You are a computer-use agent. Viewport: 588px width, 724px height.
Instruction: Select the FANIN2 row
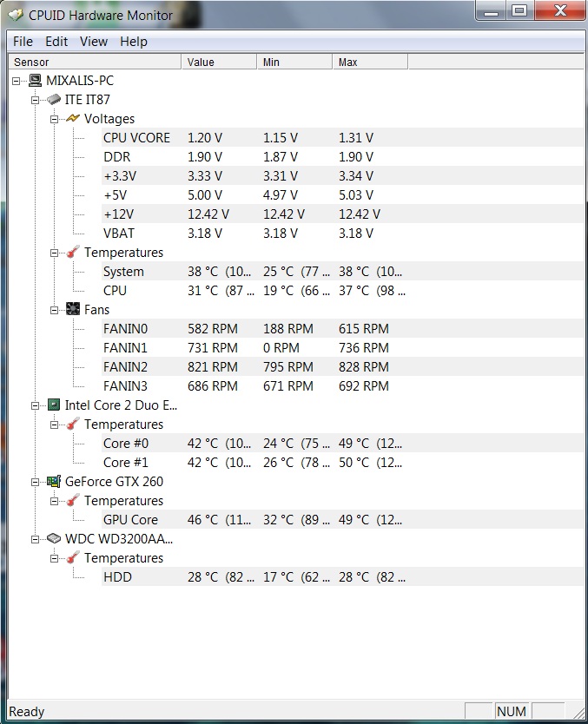point(342,366)
